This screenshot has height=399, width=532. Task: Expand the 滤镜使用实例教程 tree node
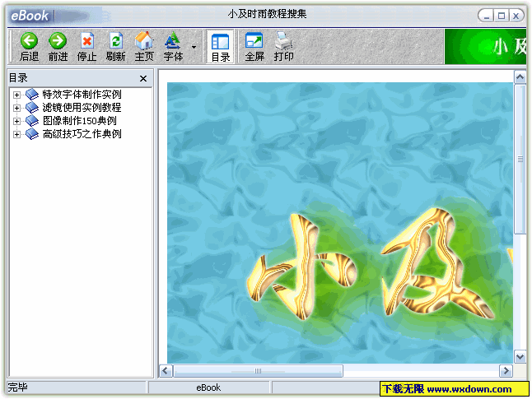(16, 108)
